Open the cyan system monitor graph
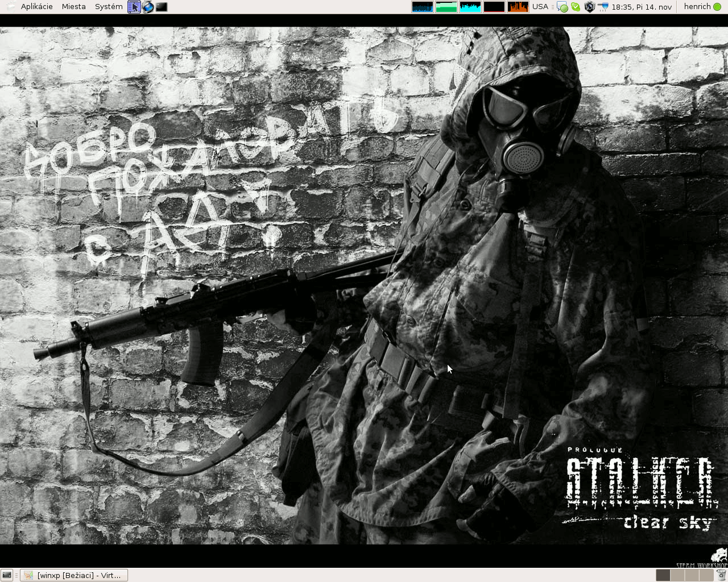The width and height of the screenshot is (728, 582). 470,7
